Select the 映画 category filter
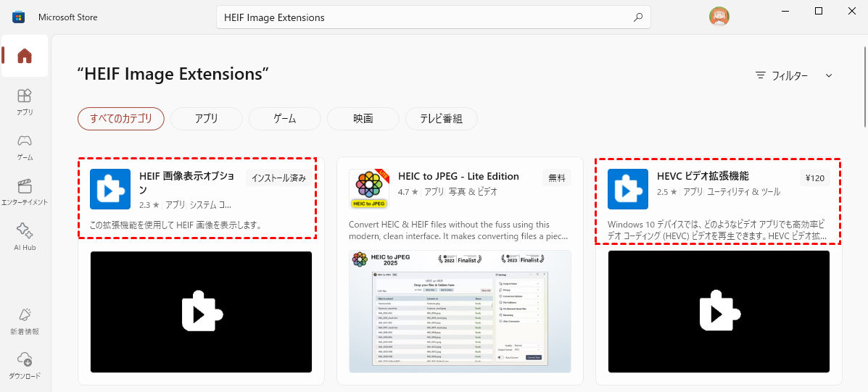The height and width of the screenshot is (392, 868). click(363, 118)
